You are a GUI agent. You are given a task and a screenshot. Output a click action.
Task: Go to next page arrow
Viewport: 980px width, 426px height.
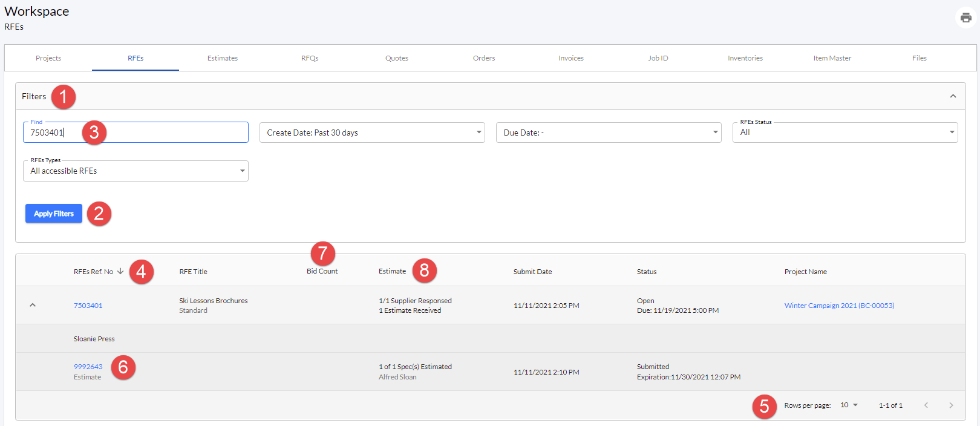951,405
